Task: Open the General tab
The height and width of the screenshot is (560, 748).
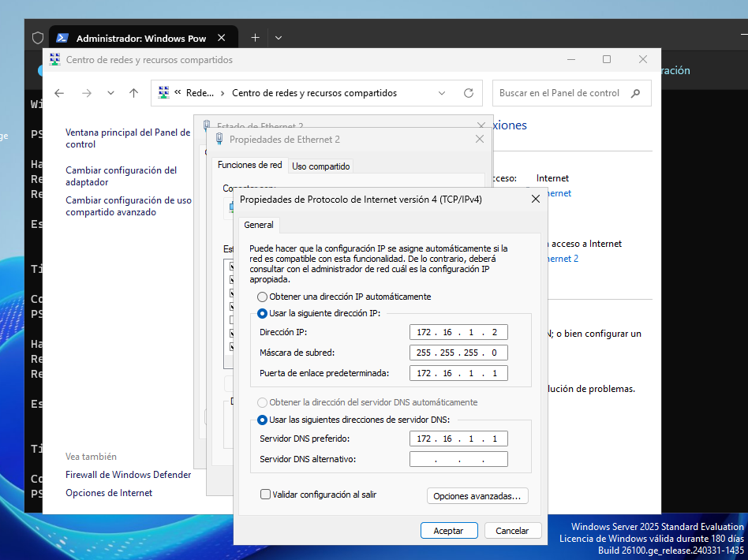Action: [x=259, y=225]
